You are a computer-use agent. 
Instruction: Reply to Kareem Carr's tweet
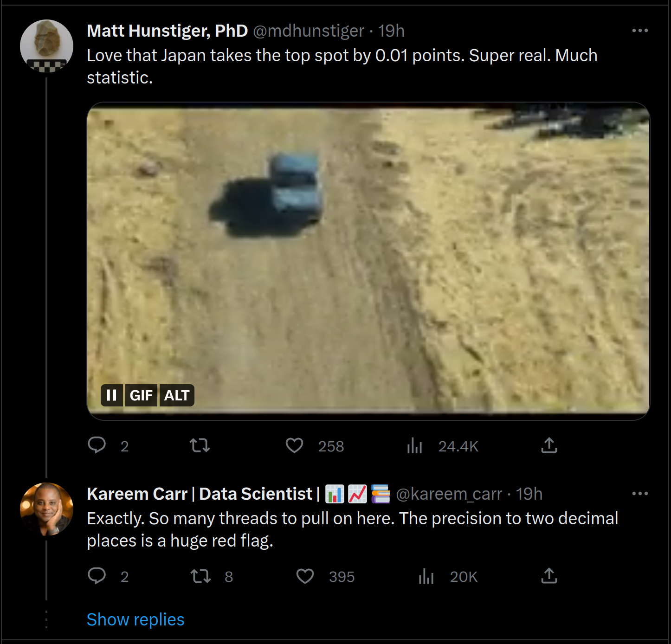click(97, 576)
